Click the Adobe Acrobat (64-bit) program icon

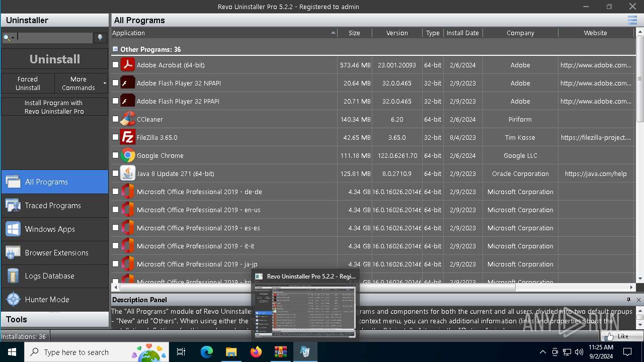point(128,65)
